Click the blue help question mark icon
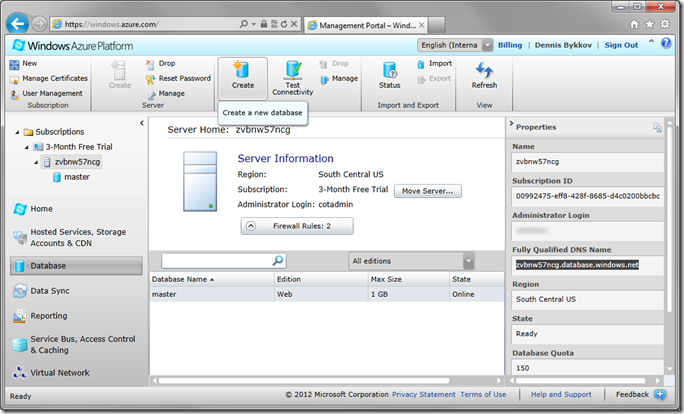Viewport: 684px width, 414px height. (x=666, y=43)
